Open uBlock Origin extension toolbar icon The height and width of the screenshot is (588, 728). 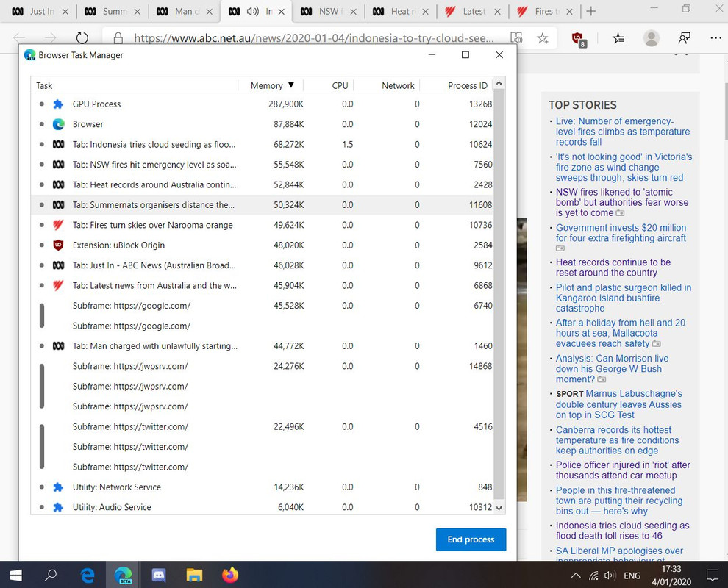(x=579, y=39)
